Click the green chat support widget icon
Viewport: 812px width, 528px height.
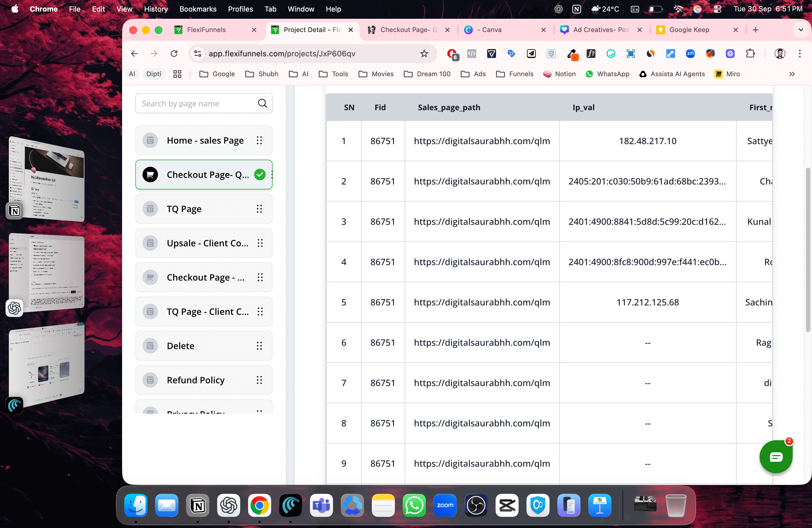[x=776, y=457]
